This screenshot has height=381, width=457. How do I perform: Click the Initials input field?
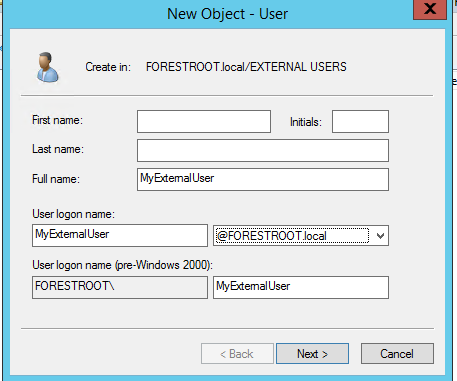tap(360, 122)
